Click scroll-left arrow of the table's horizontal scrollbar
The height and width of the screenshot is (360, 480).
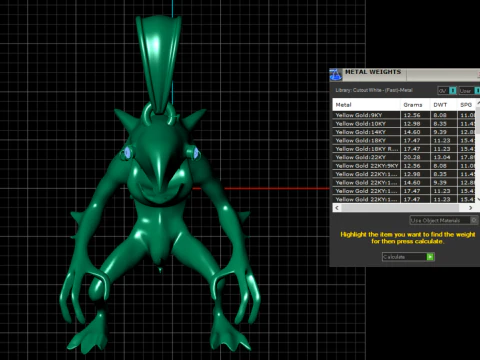(337, 208)
